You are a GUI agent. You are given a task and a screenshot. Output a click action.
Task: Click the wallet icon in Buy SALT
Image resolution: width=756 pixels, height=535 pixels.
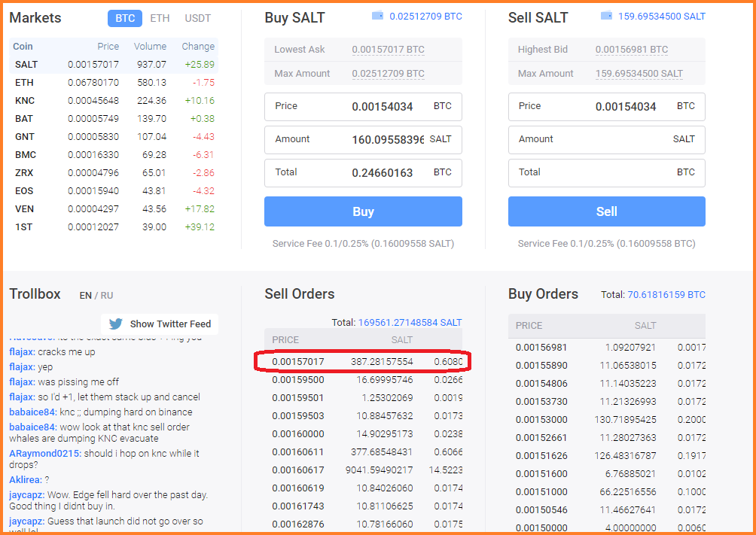click(377, 16)
